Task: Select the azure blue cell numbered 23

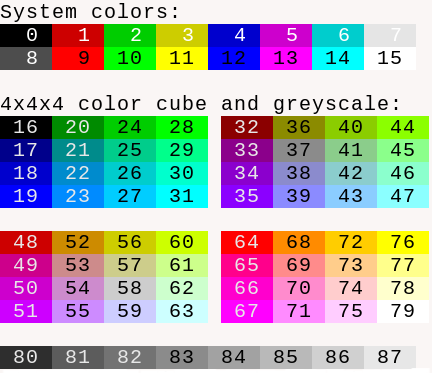Action: click(78, 196)
